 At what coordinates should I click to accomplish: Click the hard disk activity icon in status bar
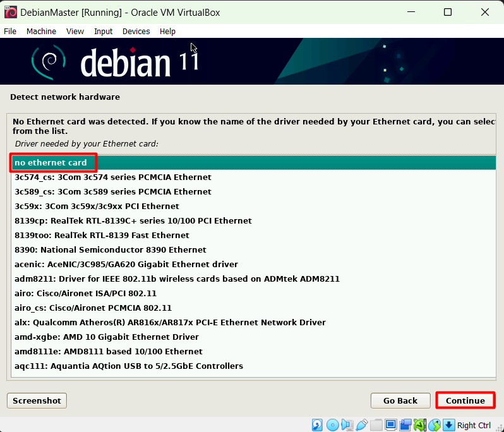click(317, 425)
